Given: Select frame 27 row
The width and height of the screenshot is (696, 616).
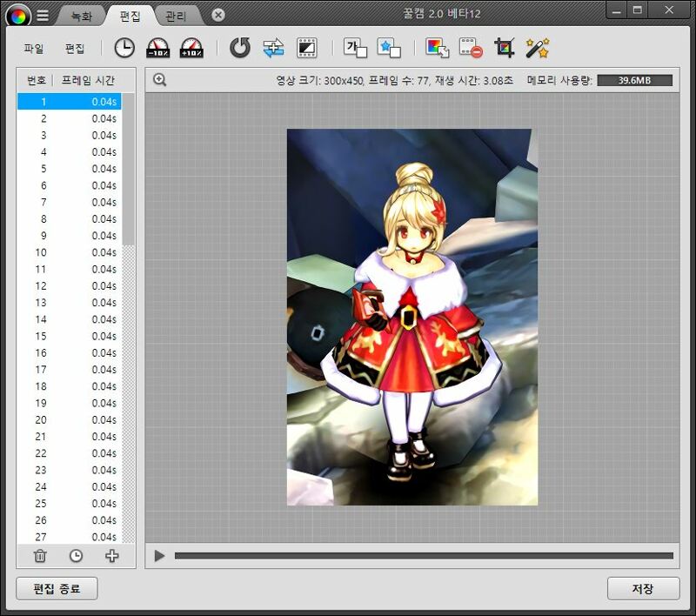Looking at the screenshot, I should click(x=70, y=537).
